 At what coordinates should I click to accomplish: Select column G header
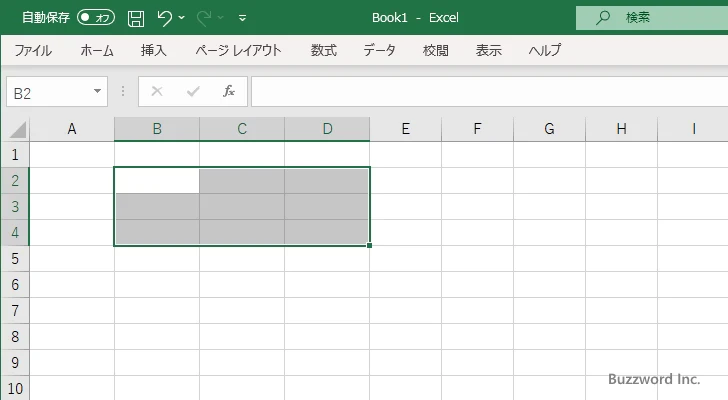tap(549, 129)
